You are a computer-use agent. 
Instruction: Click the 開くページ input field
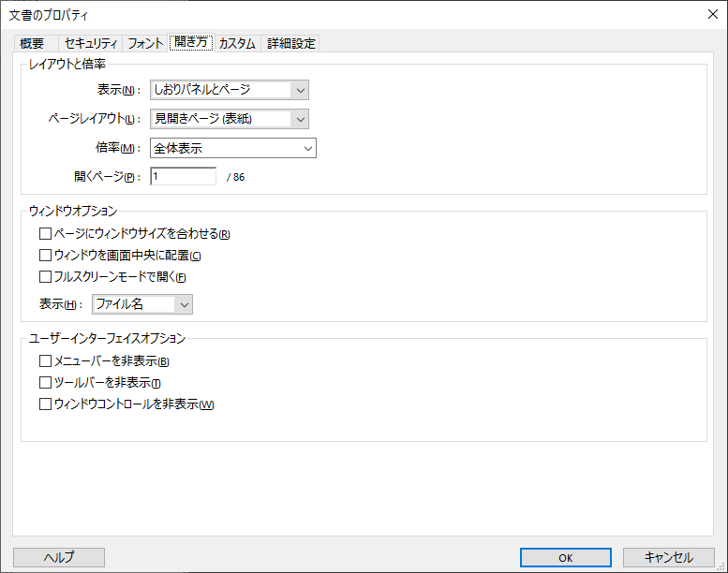tap(184, 176)
